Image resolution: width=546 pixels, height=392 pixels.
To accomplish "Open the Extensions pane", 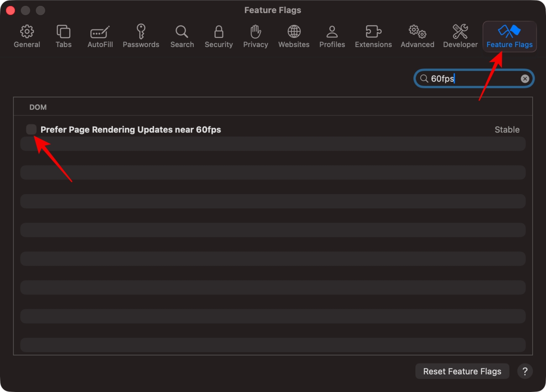I will coord(373,37).
